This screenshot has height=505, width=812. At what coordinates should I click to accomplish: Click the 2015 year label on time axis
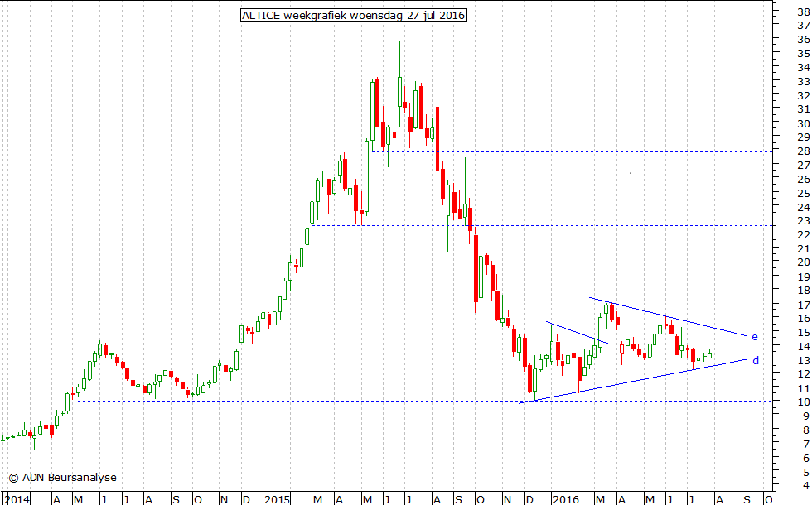(x=277, y=500)
